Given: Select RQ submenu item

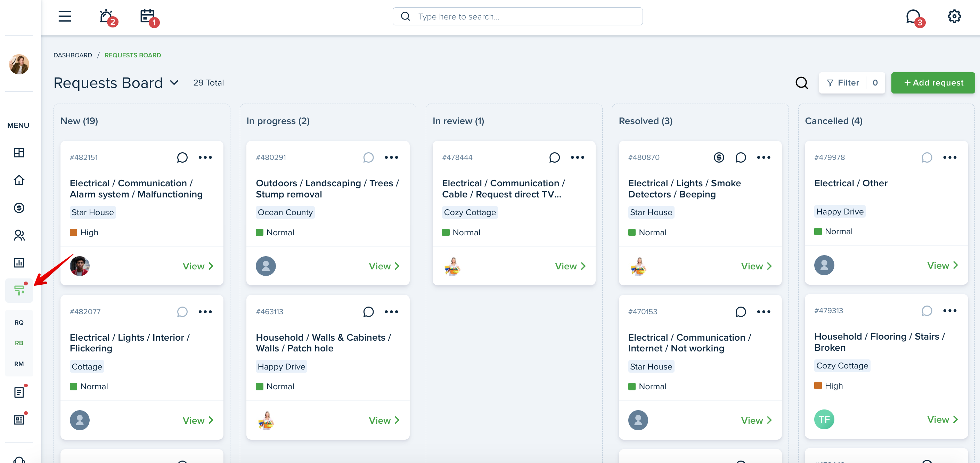Looking at the screenshot, I should (19, 322).
